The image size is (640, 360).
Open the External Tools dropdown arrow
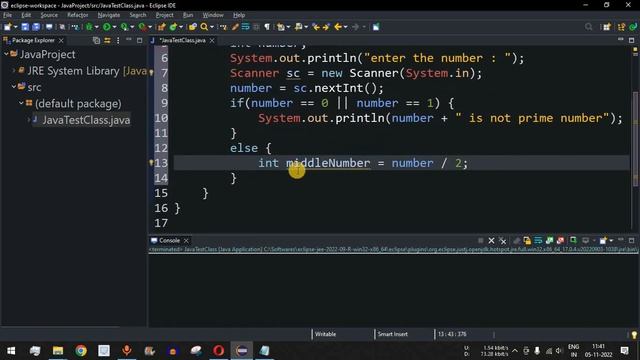pos(150,27)
